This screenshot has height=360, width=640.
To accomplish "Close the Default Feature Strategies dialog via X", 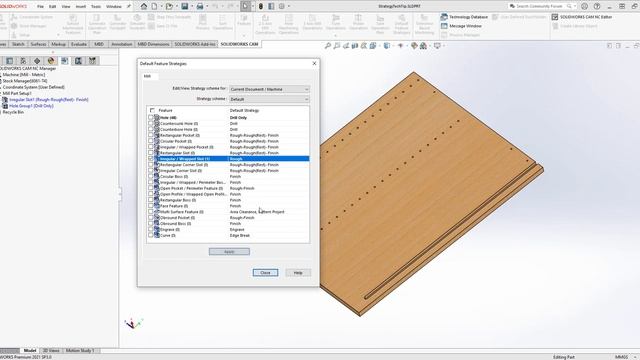I will [x=314, y=63].
